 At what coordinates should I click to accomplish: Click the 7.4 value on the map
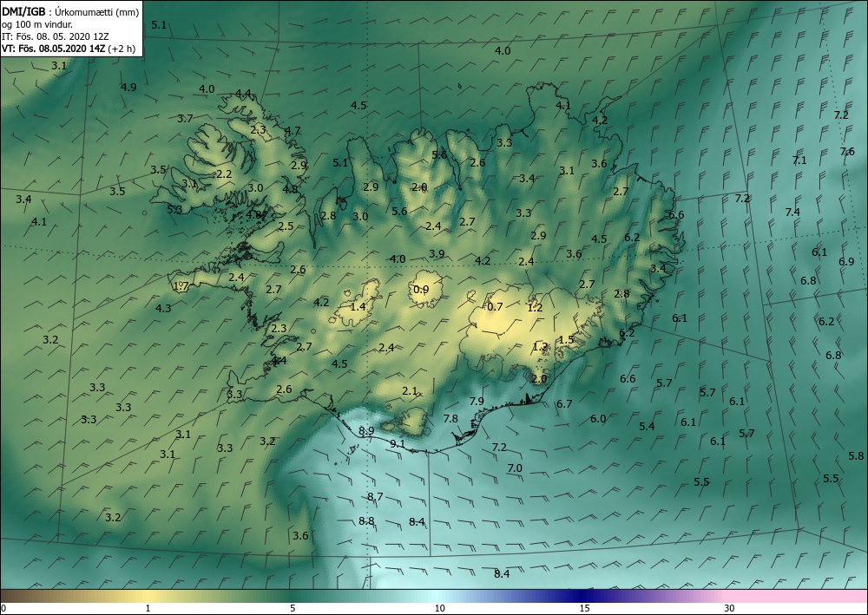pyautogui.click(x=792, y=212)
